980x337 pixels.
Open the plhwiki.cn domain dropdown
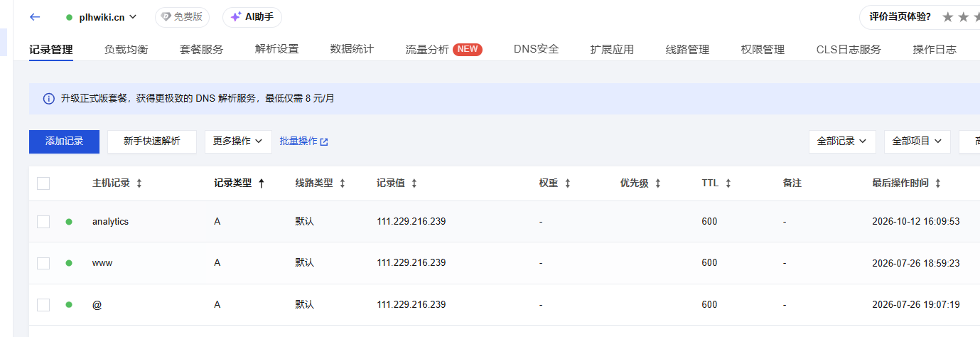tap(101, 16)
